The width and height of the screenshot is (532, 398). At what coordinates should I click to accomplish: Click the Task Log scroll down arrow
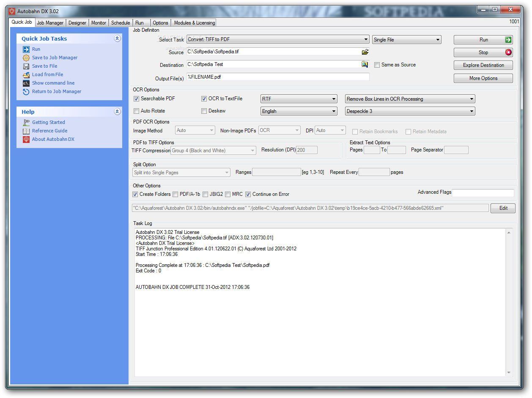pos(509,373)
